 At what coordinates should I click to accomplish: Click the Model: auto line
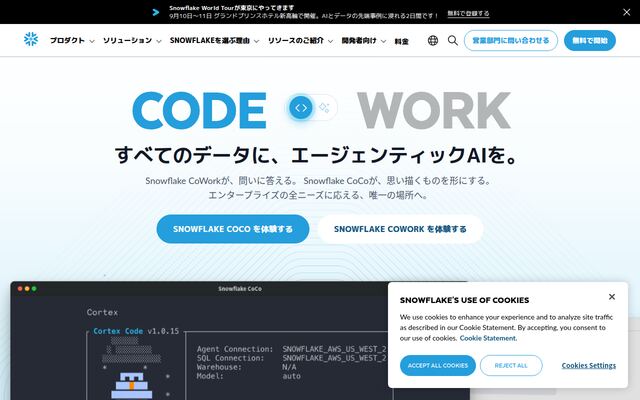point(249,376)
